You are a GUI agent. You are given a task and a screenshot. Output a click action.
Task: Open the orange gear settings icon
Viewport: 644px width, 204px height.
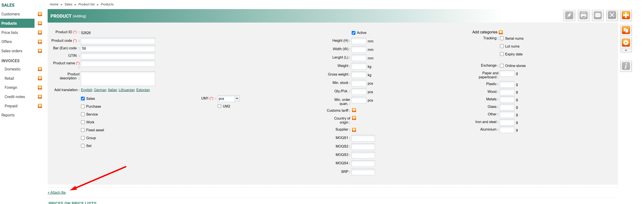(x=626, y=43)
